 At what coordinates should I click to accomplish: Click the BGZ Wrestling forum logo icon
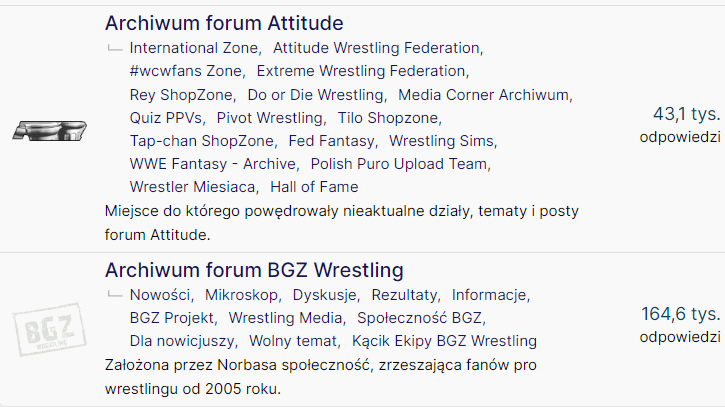45,329
